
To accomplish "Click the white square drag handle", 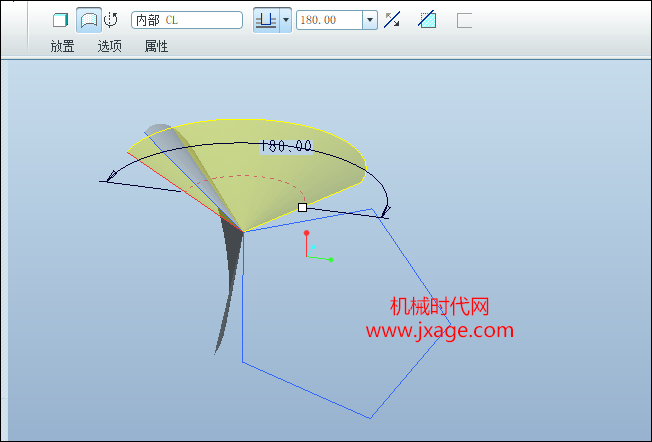I will click(302, 207).
